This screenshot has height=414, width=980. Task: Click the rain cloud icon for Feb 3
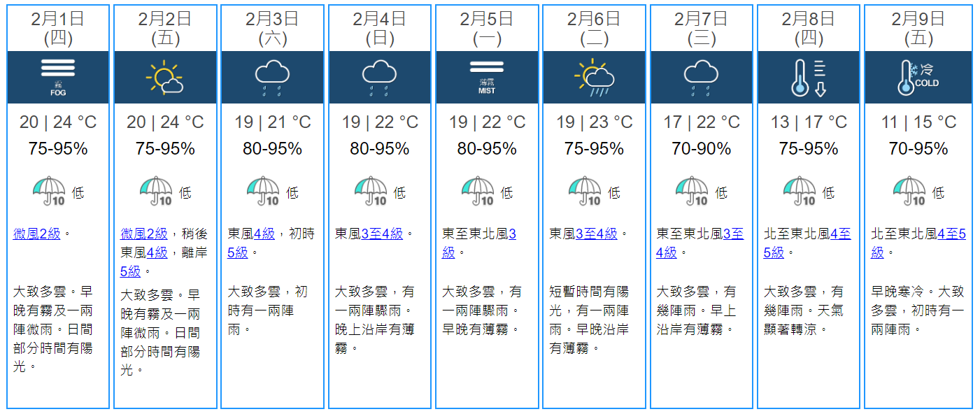pos(273,77)
